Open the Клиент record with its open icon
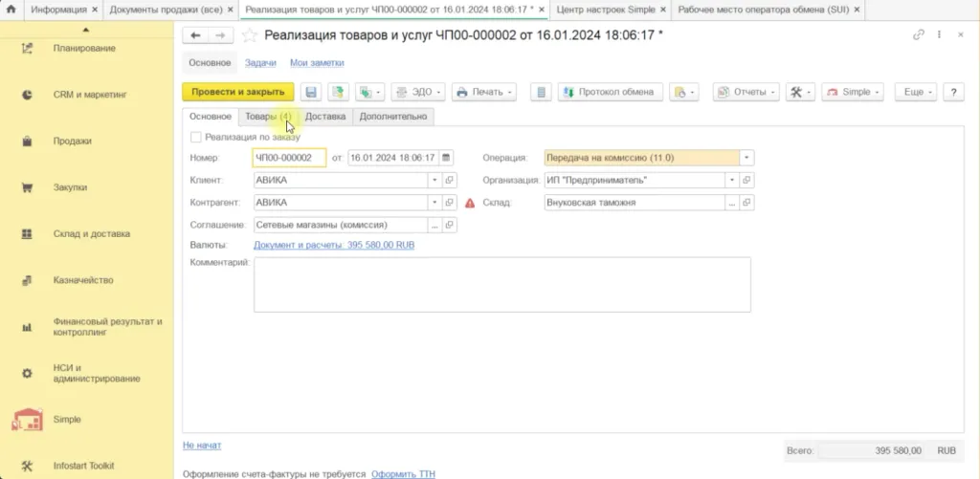The width and height of the screenshot is (980, 479). tap(450, 181)
